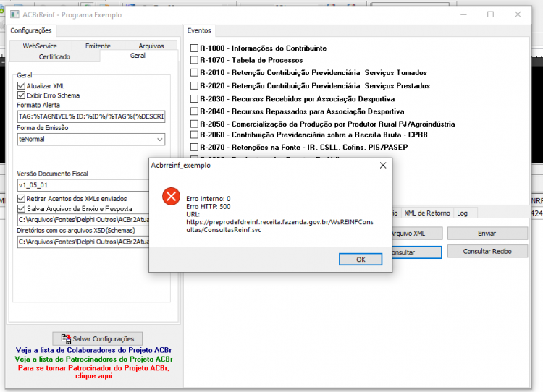Click the Erro HTTP: 500 text
This screenshot has height=392, width=543.
click(x=208, y=207)
